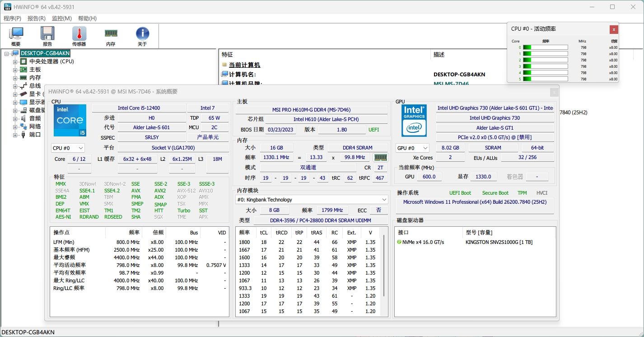Image resolution: width=644 pixels, height=337 pixels.
Task: Click the Intel H610 chipset button
Action: point(326,119)
